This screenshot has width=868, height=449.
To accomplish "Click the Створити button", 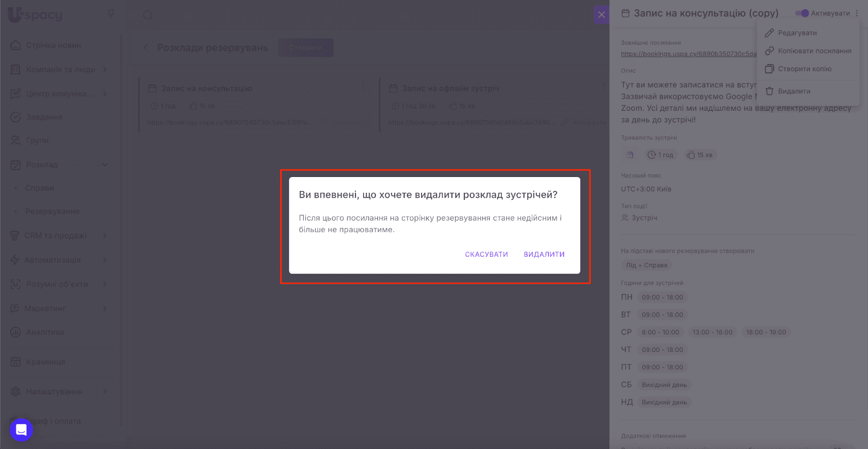I will 306,48.
